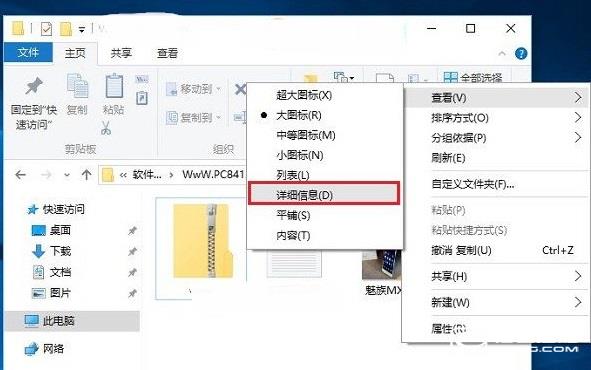Click the Select all button in ribbon
591x370 pixels.
click(473, 78)
